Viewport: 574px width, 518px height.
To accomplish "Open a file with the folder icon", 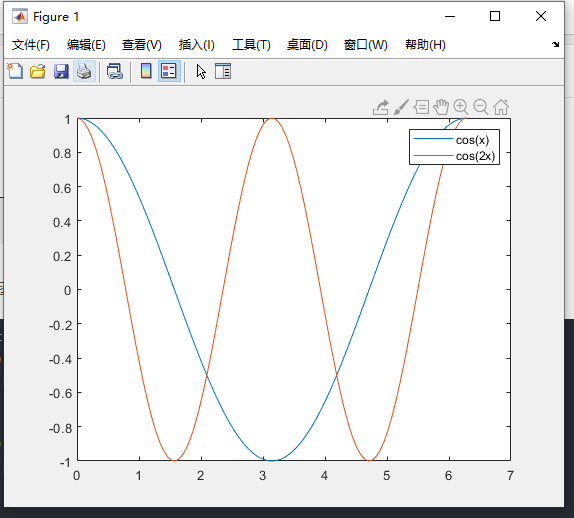I will [38, 71].
